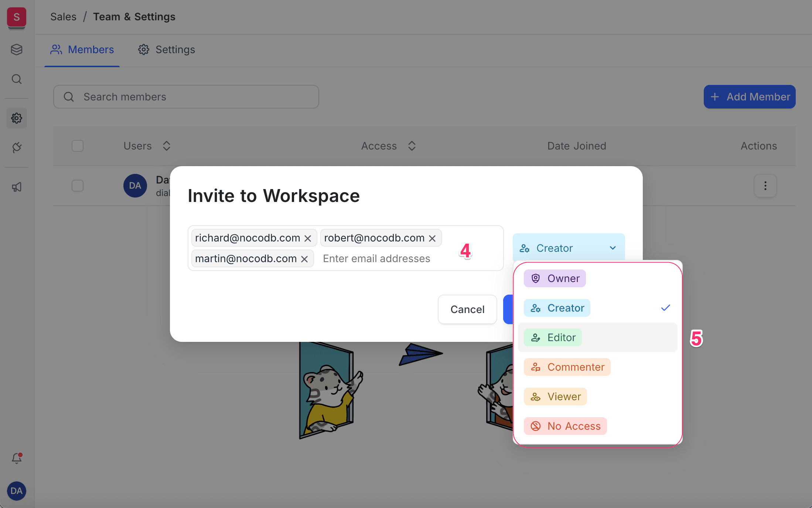
Task: Open the bases layers icon in sidebar
Action: [16, 49]
